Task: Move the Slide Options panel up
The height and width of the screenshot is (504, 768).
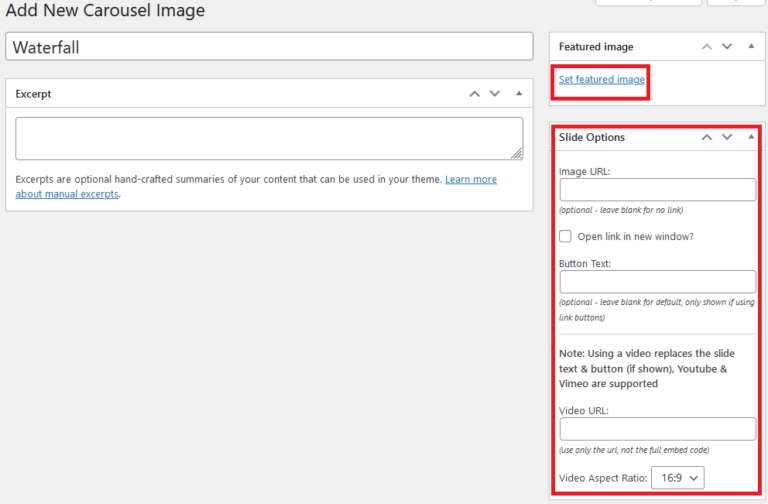Action: [x=707, y=137]
